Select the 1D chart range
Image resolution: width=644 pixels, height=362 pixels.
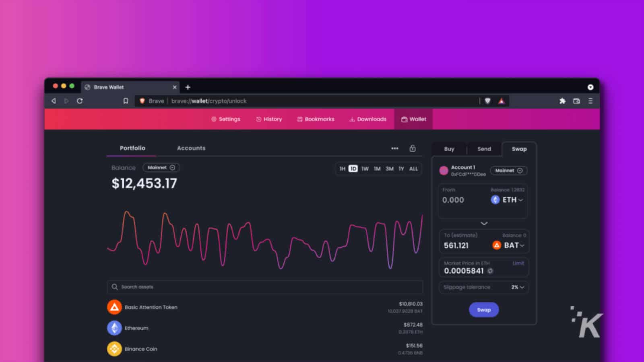pyautogui.click(x=353, y=169)
